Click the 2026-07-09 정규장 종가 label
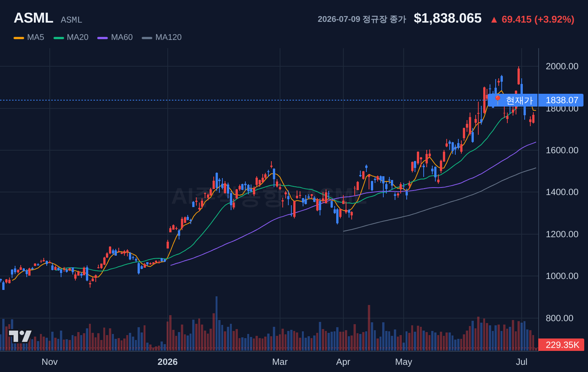588x372 pixels. (362, 19)
